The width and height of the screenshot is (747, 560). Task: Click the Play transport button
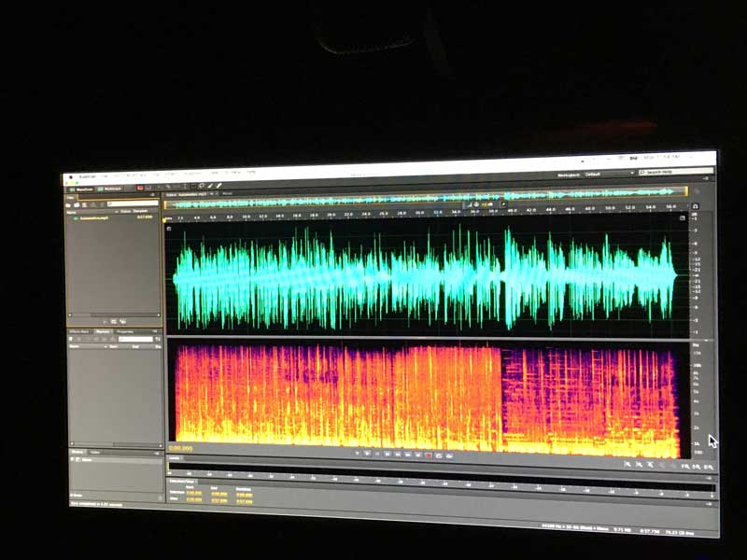pyautogui.click(x=368, y=454)
